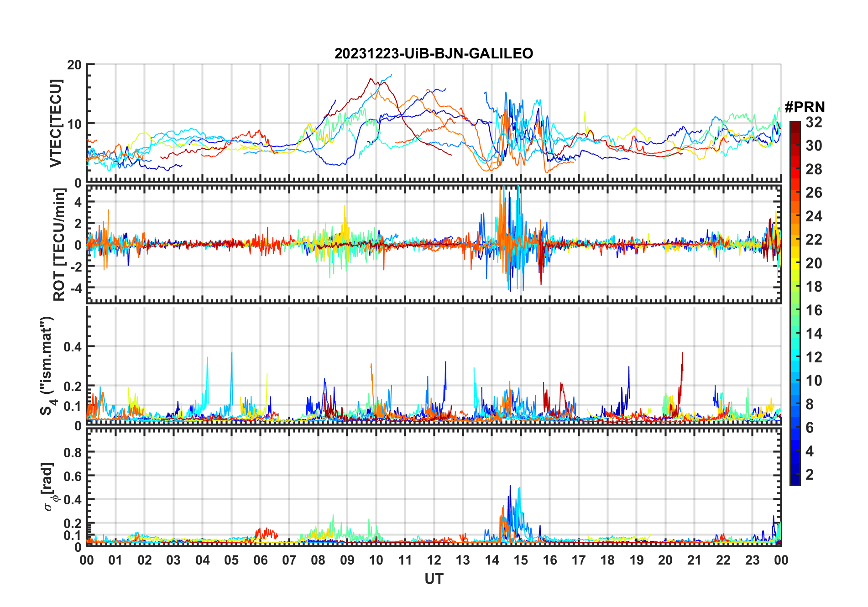868x607 pixels.
Task: Select colorbar tick label 28
Action: [x=814, y=169]
